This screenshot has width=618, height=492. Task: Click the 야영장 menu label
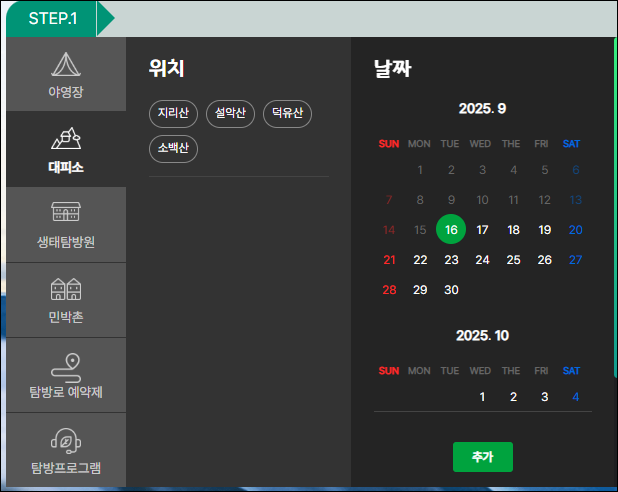pyautogui.click(x=66, y=92)
